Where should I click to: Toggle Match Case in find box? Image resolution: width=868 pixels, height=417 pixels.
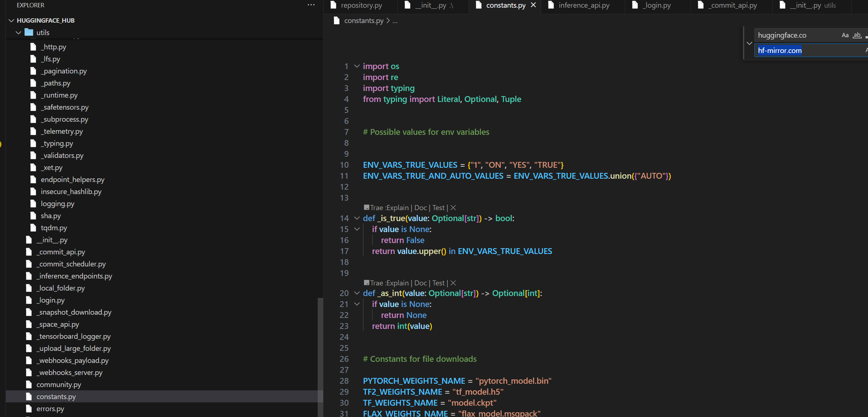point(845,35)
